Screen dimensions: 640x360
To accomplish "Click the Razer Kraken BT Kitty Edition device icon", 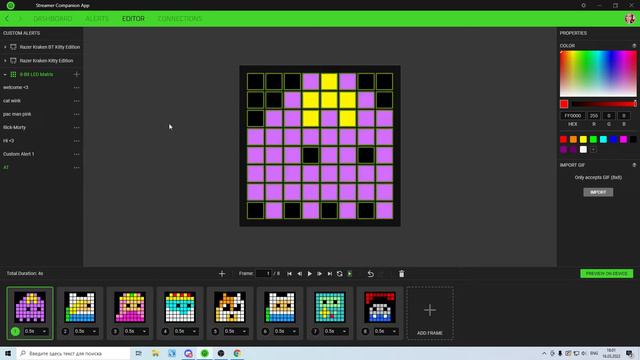I will click(13, 47).
